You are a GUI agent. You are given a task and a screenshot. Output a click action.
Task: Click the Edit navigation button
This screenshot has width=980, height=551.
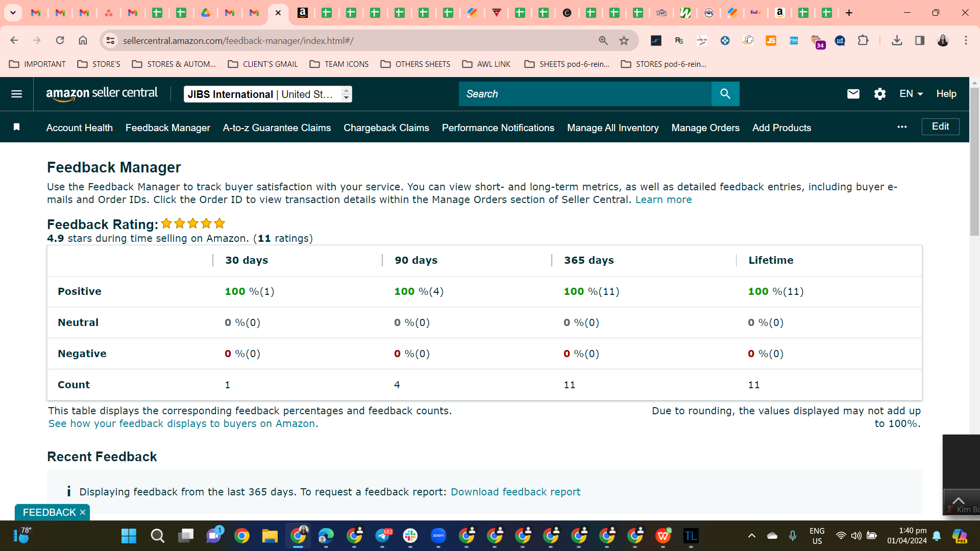941,127
